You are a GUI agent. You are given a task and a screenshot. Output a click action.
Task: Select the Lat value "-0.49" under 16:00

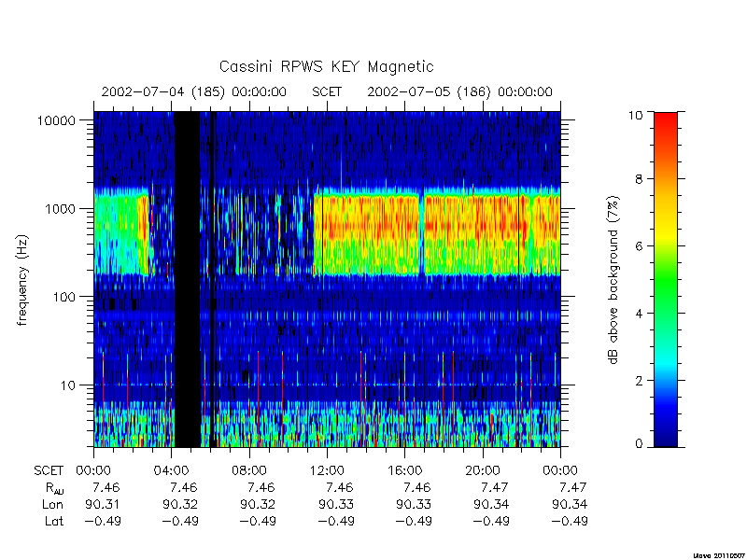pos(414,521)
